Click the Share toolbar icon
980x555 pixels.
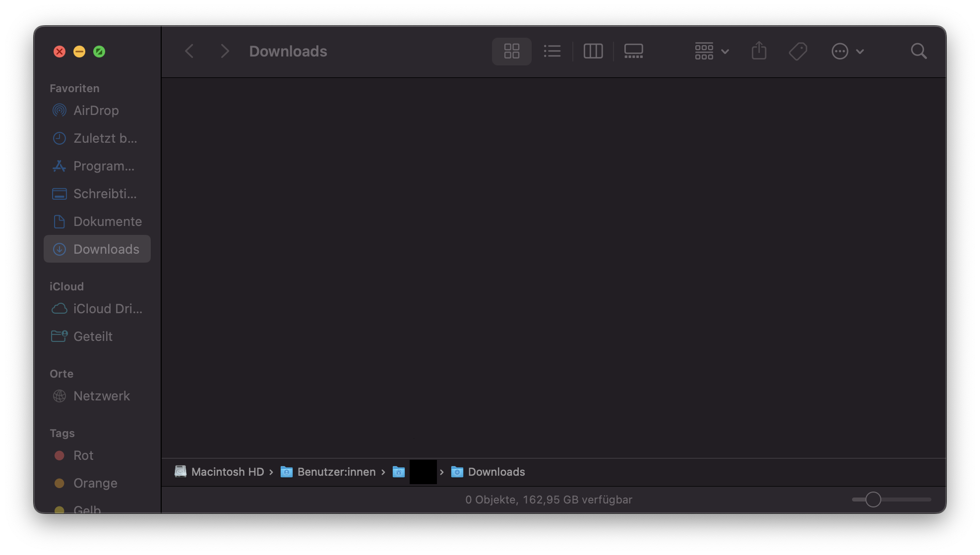tap(759, 51)
